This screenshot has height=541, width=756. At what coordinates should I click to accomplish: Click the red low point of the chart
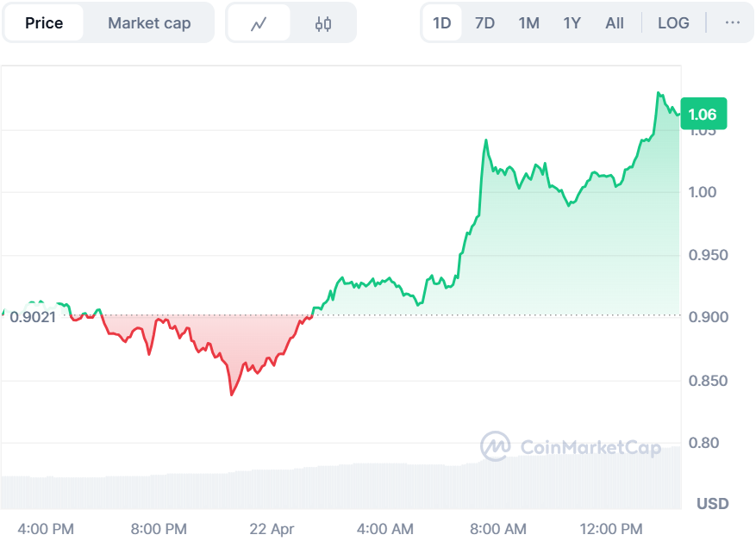pos(231,394)
